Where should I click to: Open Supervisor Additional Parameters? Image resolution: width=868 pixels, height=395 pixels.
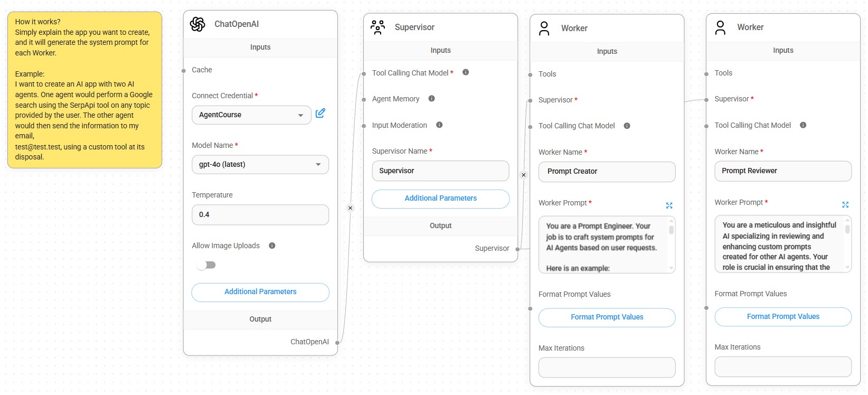[x=440, y=199]
